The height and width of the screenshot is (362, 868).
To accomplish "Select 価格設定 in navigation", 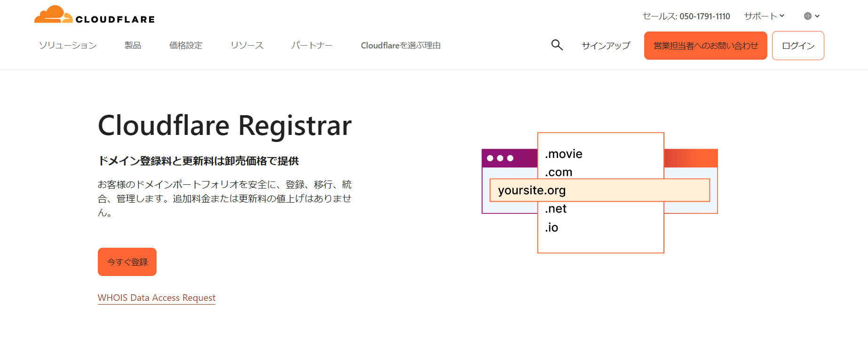I will pos(186,46).
